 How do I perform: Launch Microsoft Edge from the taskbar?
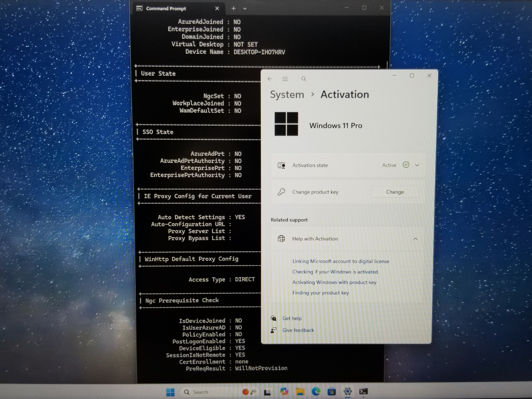point(316,392)
